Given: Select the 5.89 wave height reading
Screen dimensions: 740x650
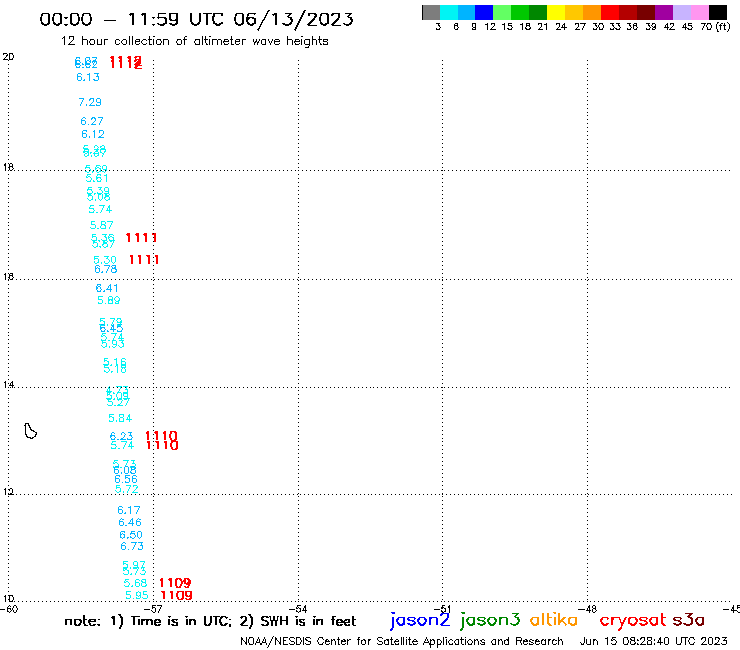Looking at the screenshot, I should pyautogui.click(x=109, y=300).
